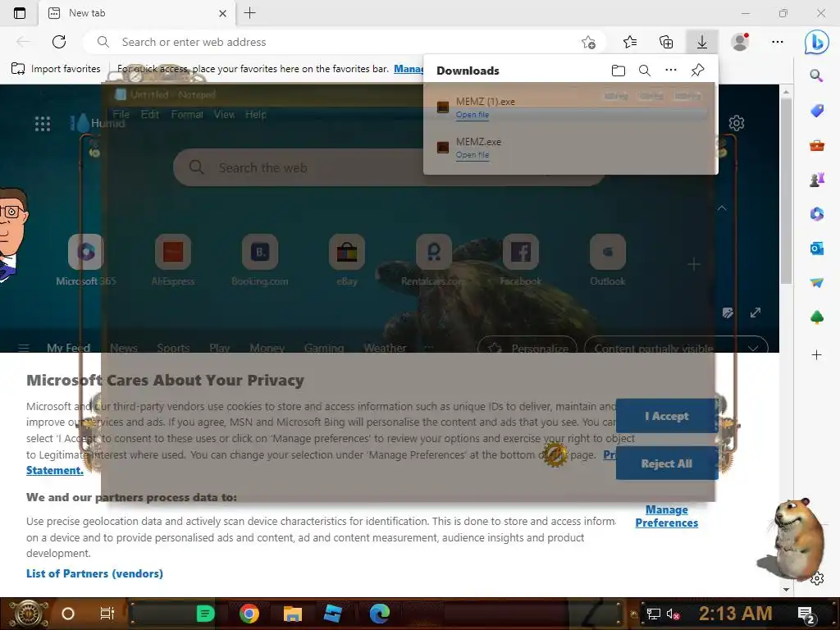Open Notepad Format menu
Image resolution: width=840 pixels, height=630 pixels.
coord(187,114)
